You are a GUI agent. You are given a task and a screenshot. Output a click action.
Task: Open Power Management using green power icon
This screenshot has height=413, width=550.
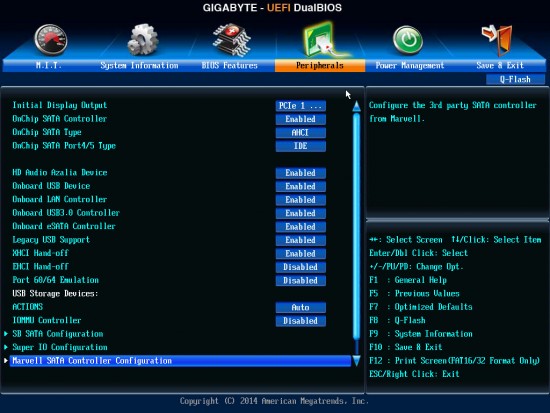point(408,40)
